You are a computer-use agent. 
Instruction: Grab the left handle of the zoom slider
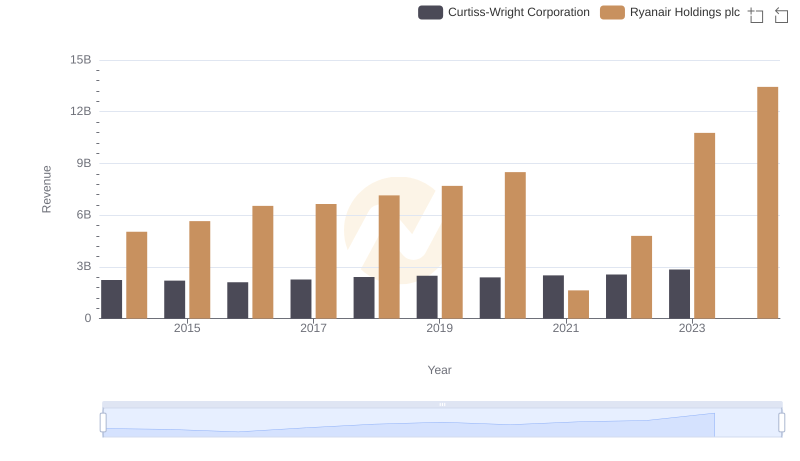[x=103, y=422]
